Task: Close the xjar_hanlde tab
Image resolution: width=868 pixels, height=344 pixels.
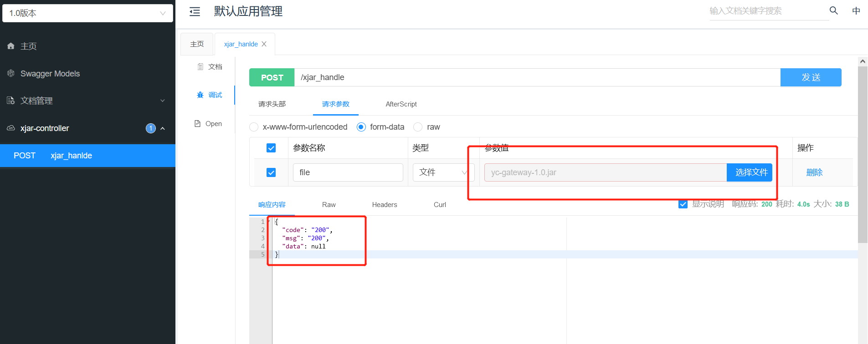Action: [264, 44]
